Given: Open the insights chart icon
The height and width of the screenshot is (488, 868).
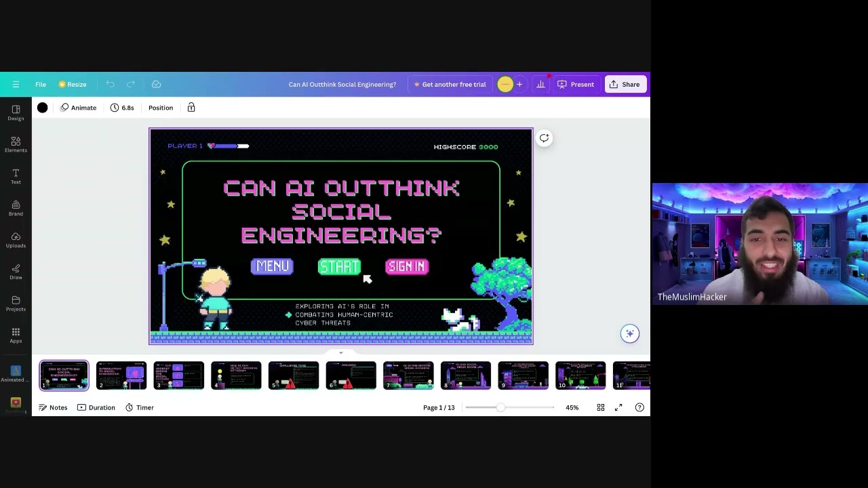Looking at the screenshot, I should coord(540,85).
